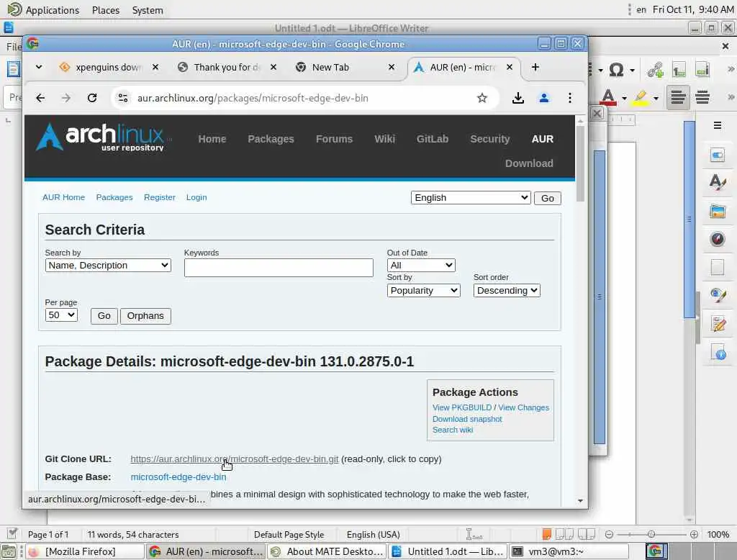Open Sort by Popularity dropdown
737x560 pixels.
coord(423,291)
